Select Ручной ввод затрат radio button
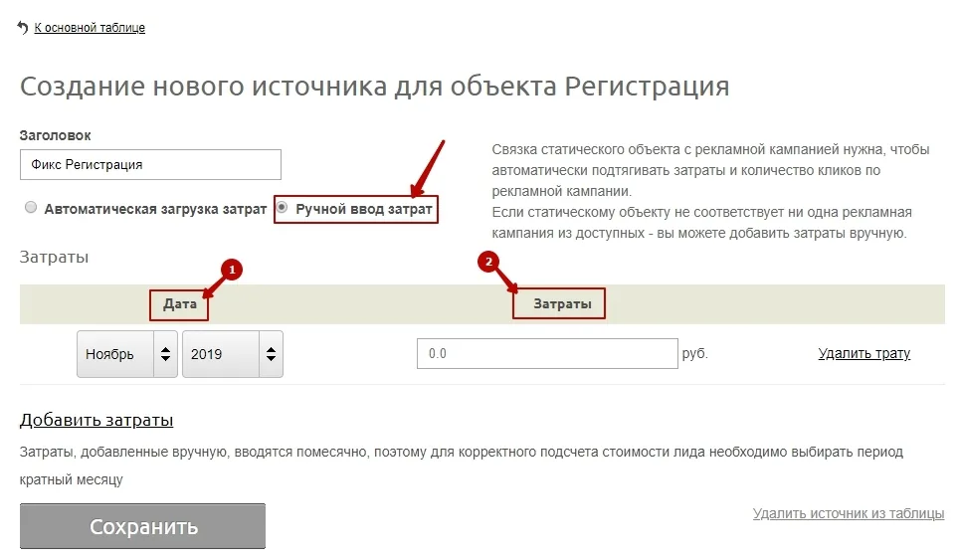The image size is (958, 560). coord(282,208)
